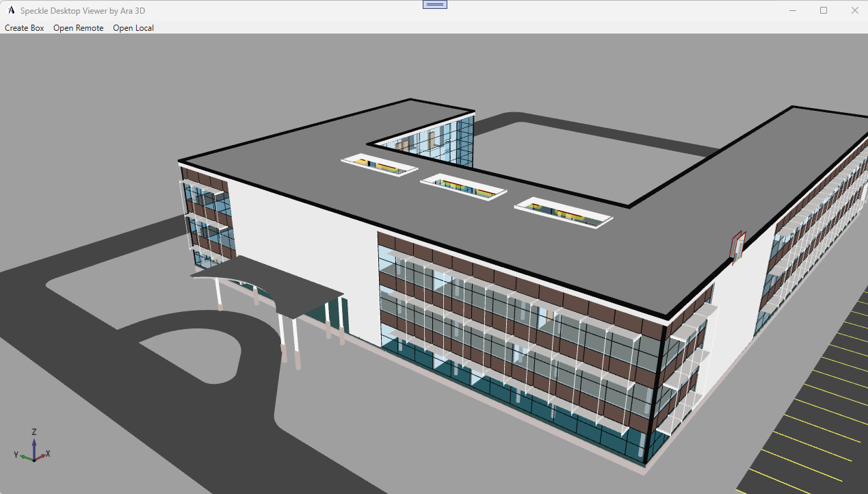Open the Open Remote menu
This screenshot has width=868, height=494.
[x=79, y=28]
